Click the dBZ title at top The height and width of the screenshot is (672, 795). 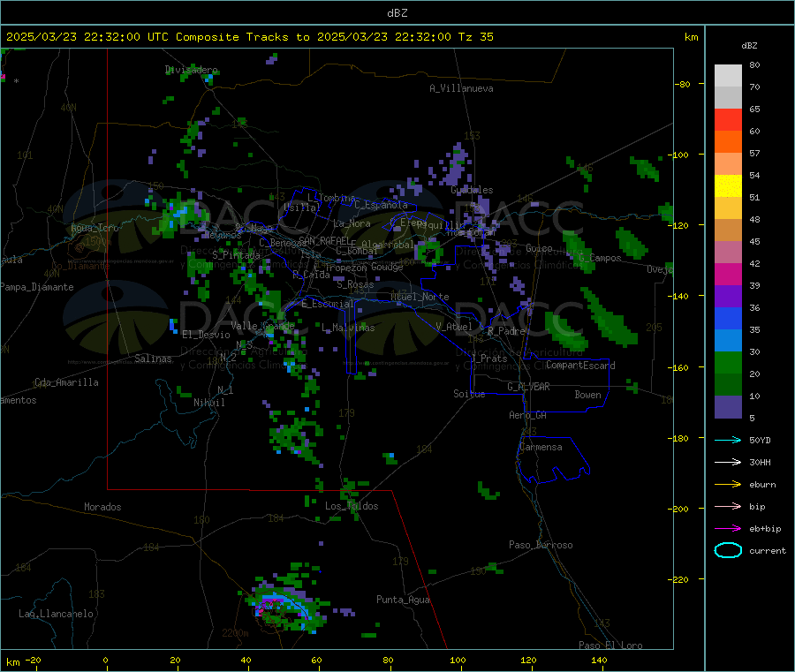tap(397, 13)
